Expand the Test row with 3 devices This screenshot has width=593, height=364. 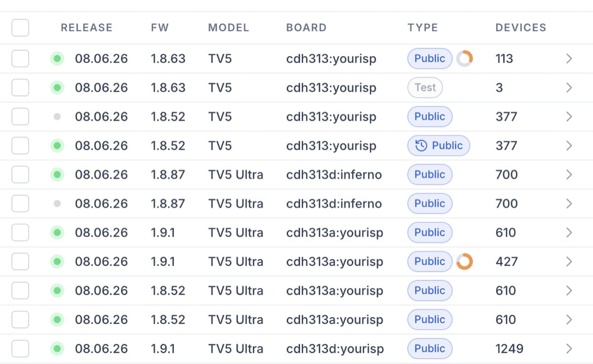(569, 88)
